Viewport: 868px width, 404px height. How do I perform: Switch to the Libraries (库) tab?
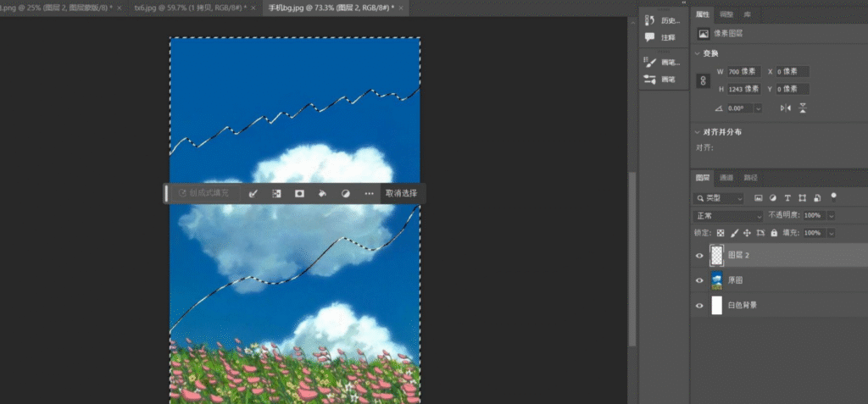coord(748,15)
